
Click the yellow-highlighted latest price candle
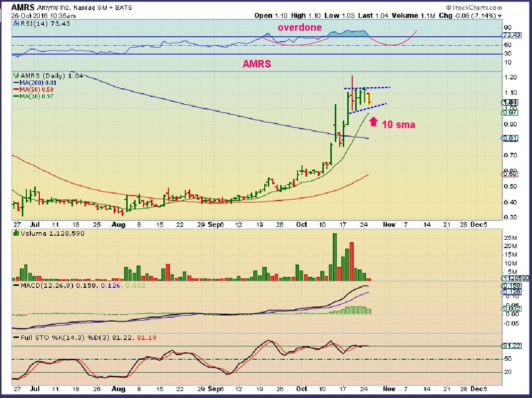[367, 98]
